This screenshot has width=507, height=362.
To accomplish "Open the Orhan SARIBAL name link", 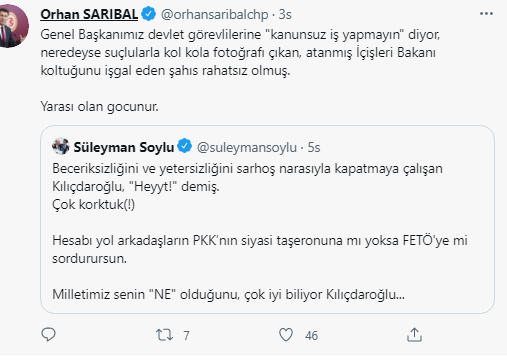I will (x=89, y=14).
